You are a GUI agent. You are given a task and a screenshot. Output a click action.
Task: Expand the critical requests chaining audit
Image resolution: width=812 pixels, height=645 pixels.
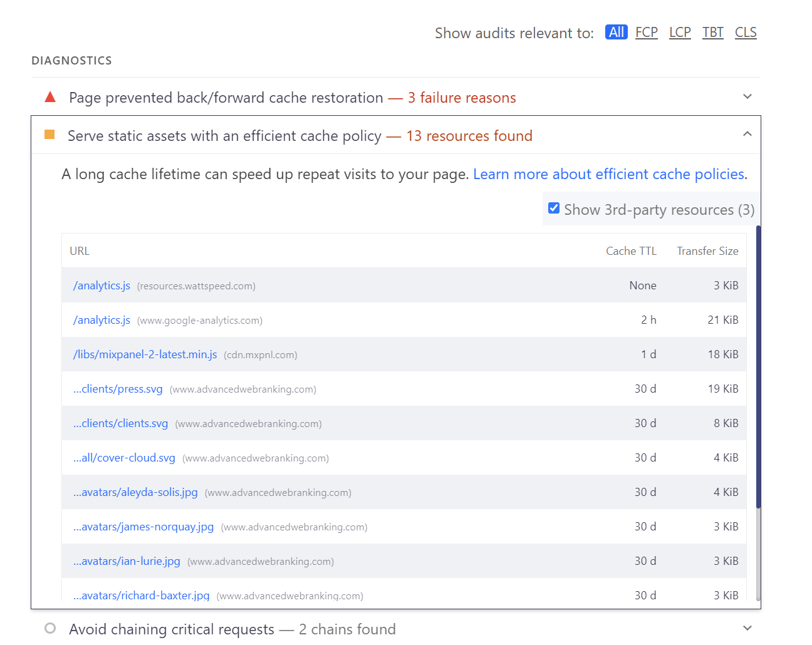(747, 628)
